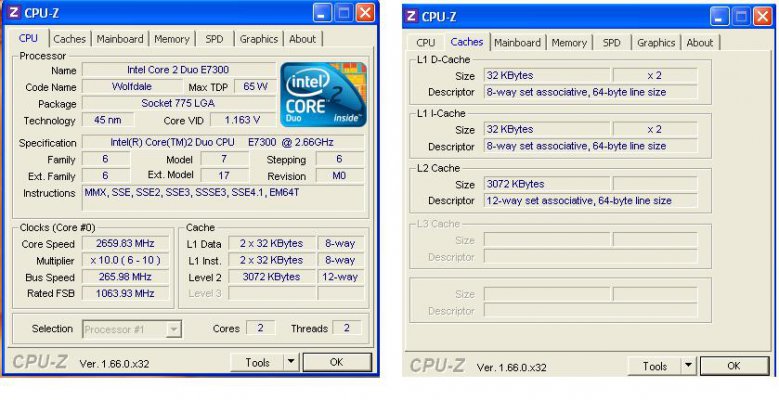Viewport: 779px width, 400px height.
Task: Click the L1 I-Cache Descriptor field
Action: point(590,146)
